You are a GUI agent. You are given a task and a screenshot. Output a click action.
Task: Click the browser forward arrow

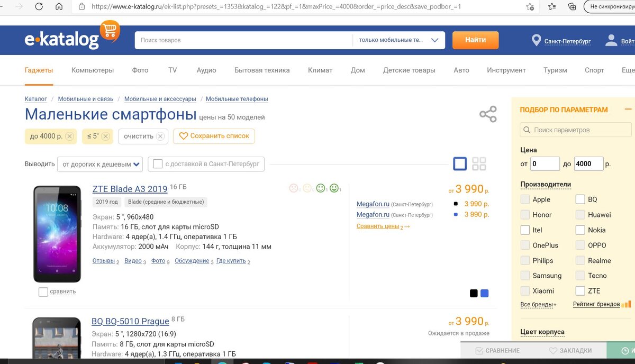pyautogui.click(x=19, y=7)
